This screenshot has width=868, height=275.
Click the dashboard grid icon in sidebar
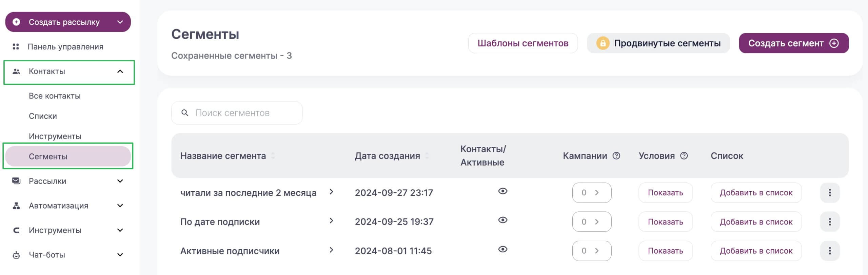(x=16, y=47)
